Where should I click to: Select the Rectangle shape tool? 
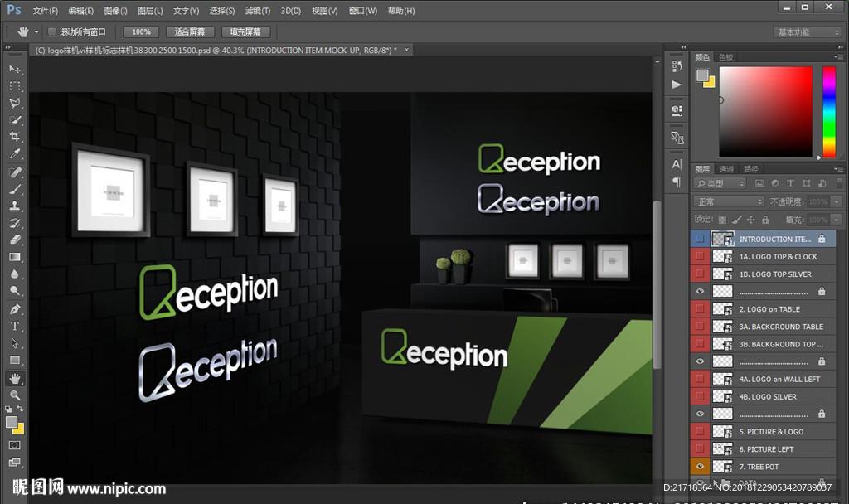pyautogui.click(x=15, y=360)
